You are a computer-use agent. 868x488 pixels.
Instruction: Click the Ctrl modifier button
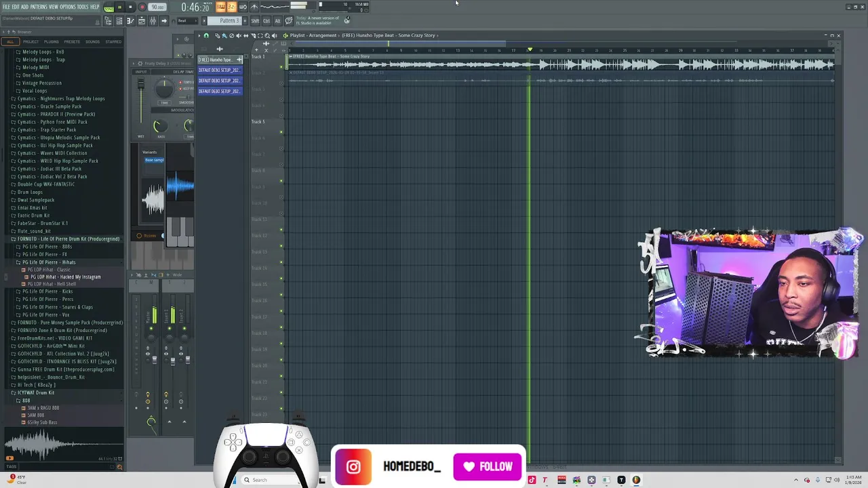267,21
